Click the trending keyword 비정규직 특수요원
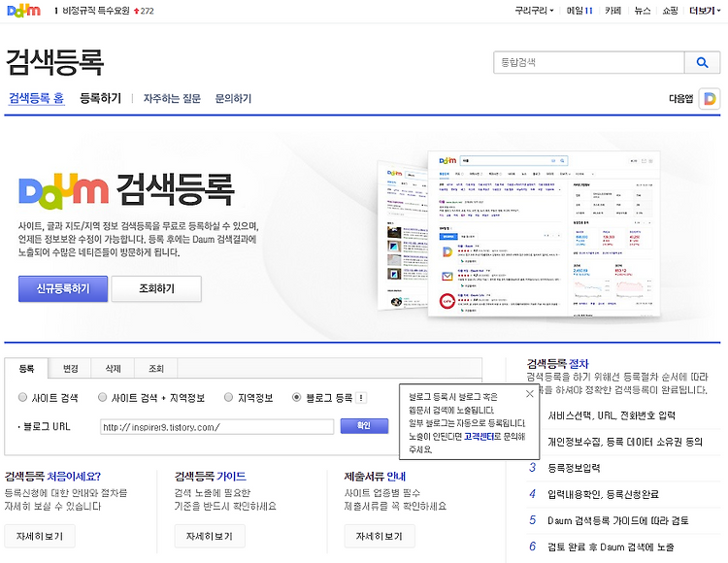Screen dimensions: 728x563 (x=96, y=11)
